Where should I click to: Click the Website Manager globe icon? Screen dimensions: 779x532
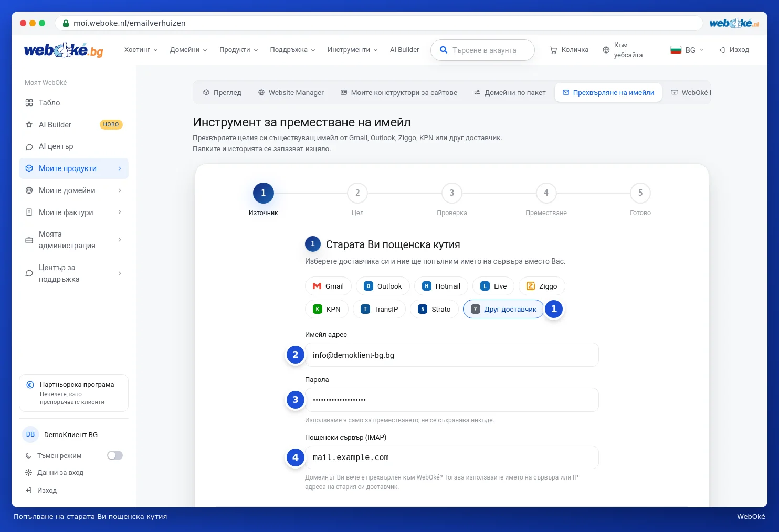tap(261, 93)
